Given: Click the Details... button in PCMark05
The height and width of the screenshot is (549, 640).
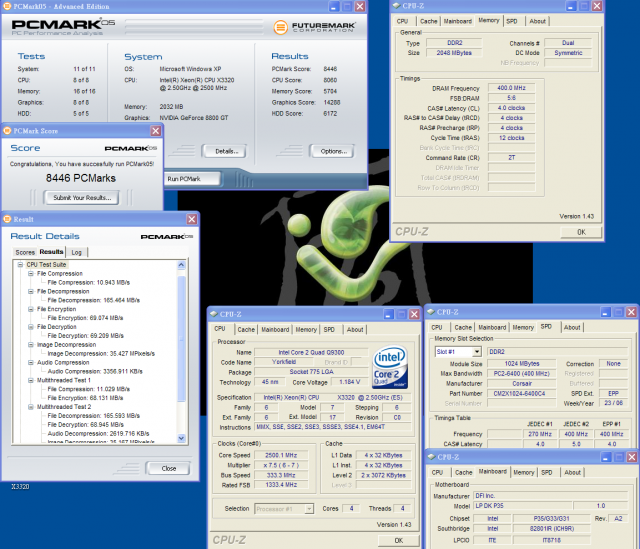Looking at the screenshot, I should pos(224,151).
